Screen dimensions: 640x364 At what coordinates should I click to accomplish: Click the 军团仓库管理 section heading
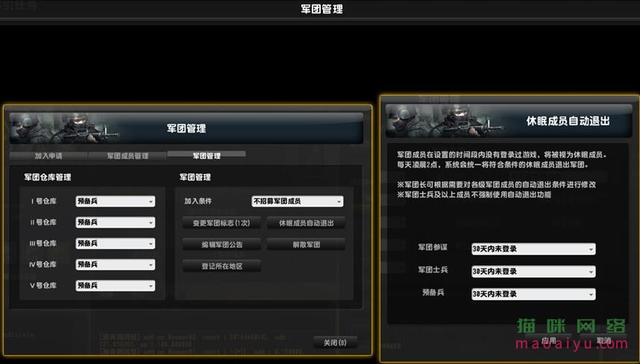tap(47, 177)
